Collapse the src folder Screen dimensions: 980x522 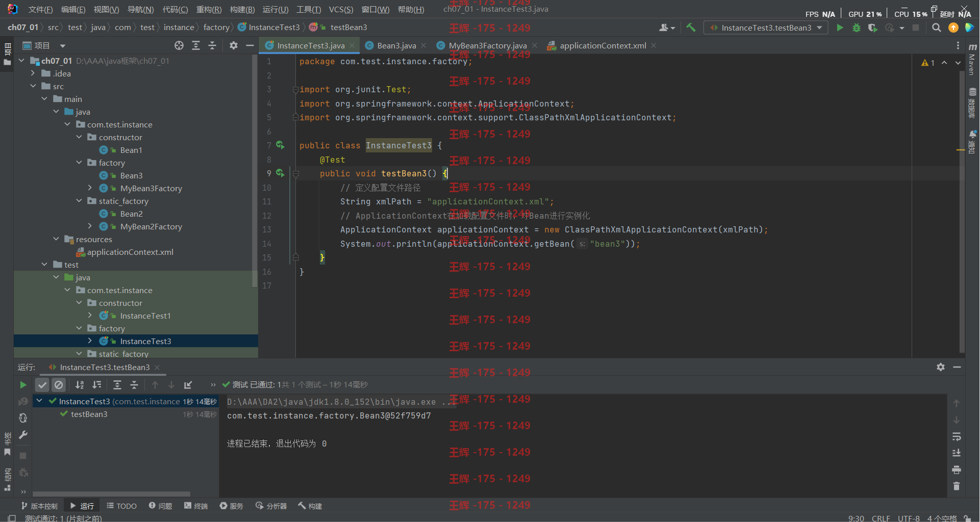coord(33,86)
